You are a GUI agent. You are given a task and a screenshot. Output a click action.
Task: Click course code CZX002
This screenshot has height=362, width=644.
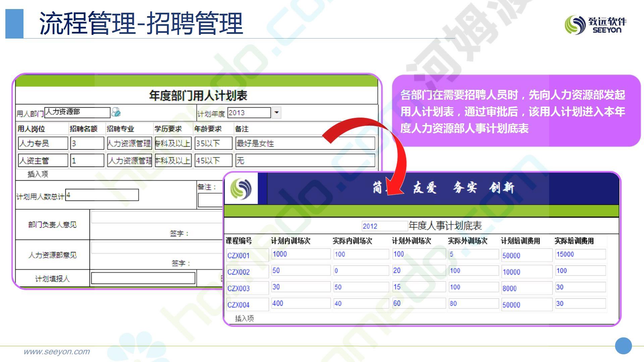pos(247,272)
